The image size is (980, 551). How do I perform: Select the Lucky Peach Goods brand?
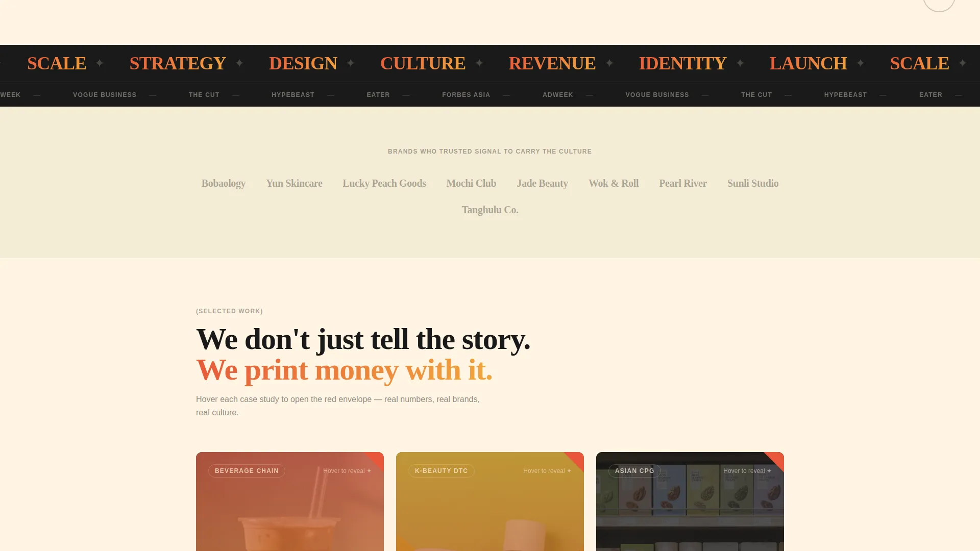click(384, 183)
